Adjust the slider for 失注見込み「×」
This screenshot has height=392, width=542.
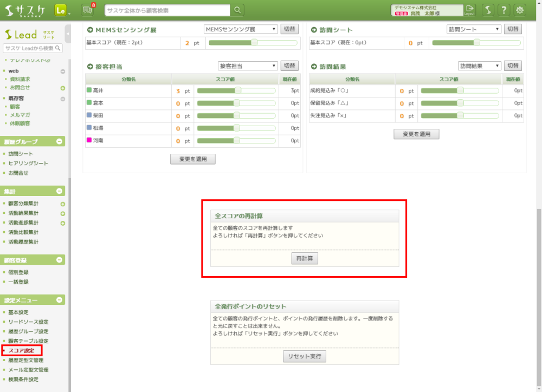[460, 116]
